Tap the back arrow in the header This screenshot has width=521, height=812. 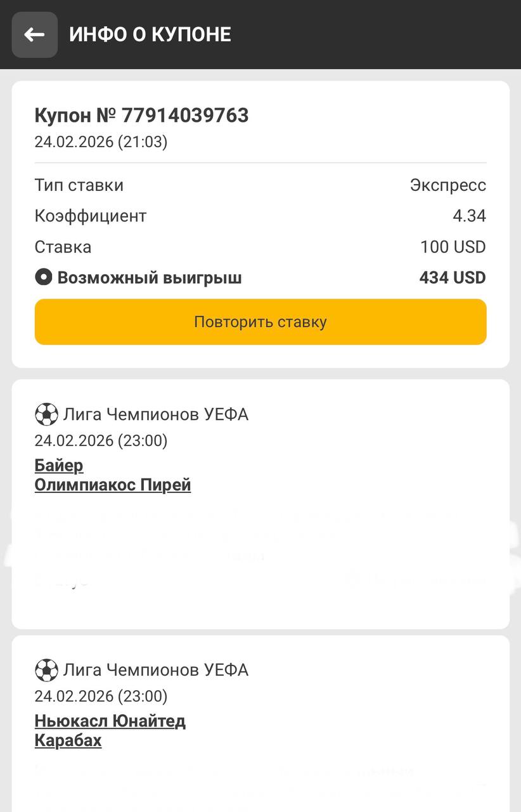34,35
